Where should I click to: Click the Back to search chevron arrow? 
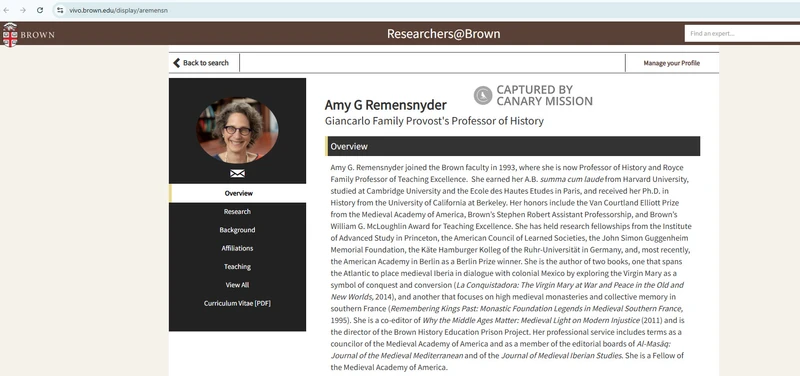tap(177, 63)
